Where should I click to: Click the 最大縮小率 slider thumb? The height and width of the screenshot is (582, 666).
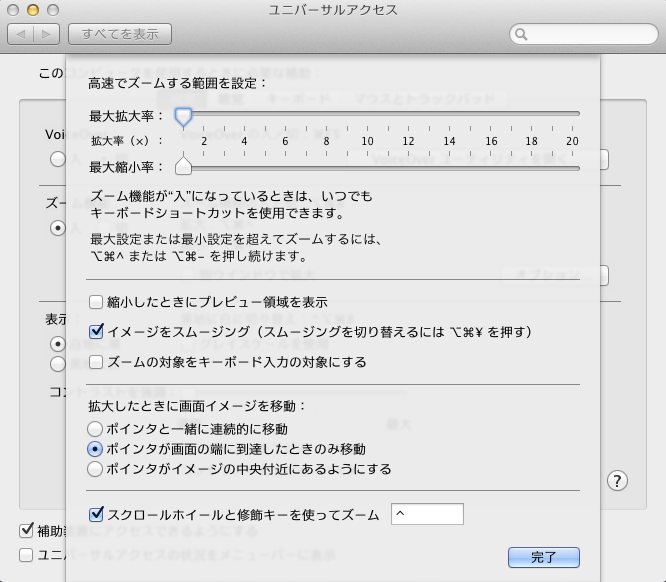[183, 165]
